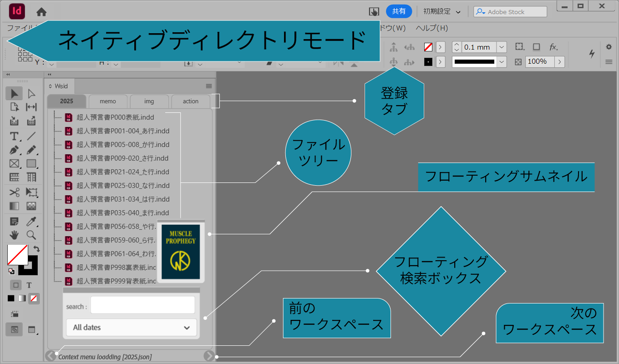
Task: Open the All dates dropdown
Action: [131, 328]
